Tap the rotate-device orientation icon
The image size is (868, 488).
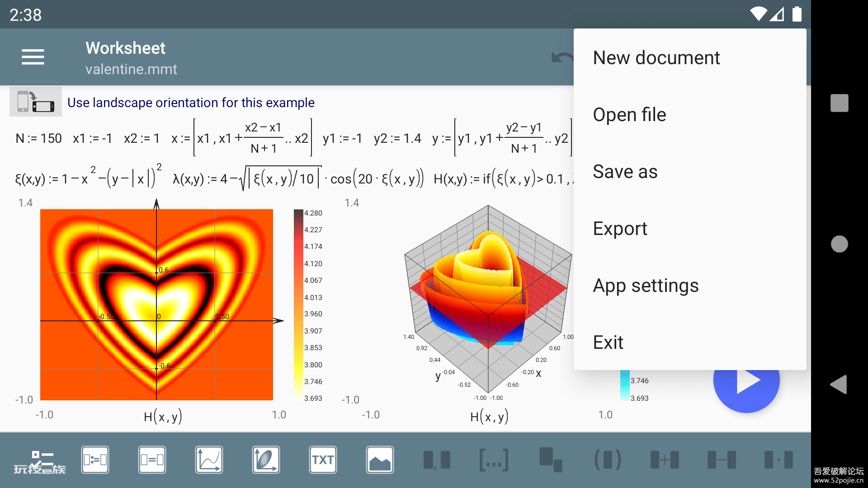tap(36, 102)
